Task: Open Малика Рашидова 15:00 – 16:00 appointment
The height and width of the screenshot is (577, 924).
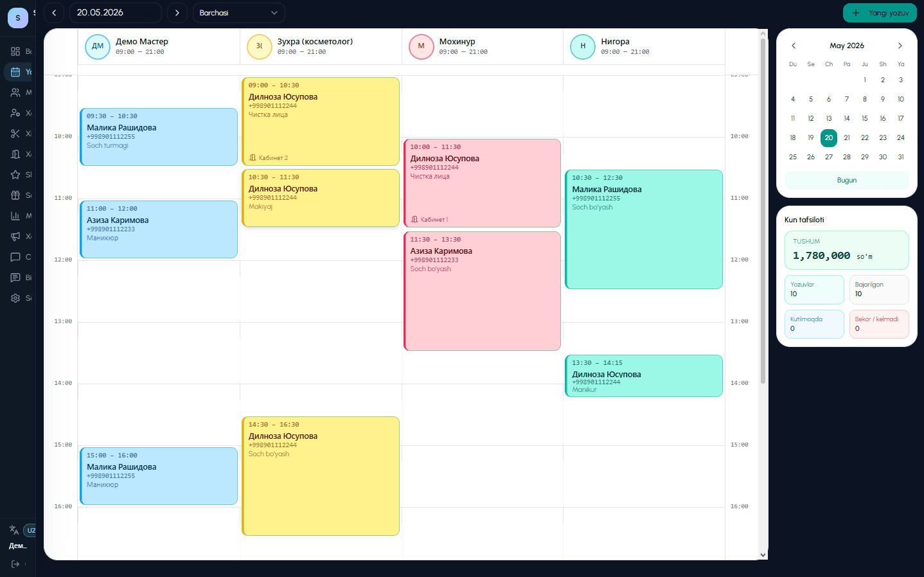Action: point(159,476)
